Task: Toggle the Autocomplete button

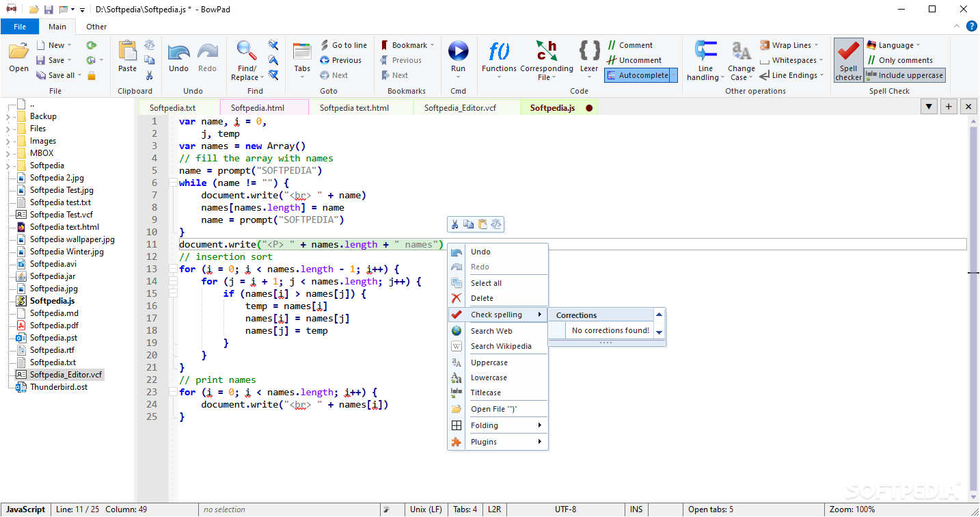Action: point(641,75)
